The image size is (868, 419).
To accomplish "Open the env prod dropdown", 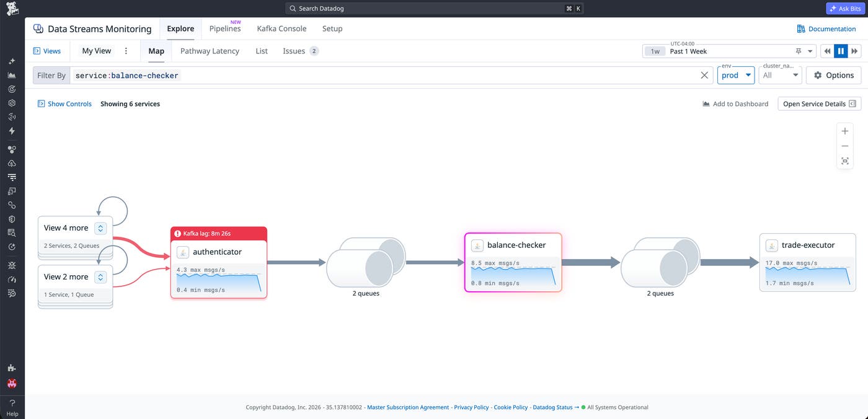I will (x=736, y=75).
